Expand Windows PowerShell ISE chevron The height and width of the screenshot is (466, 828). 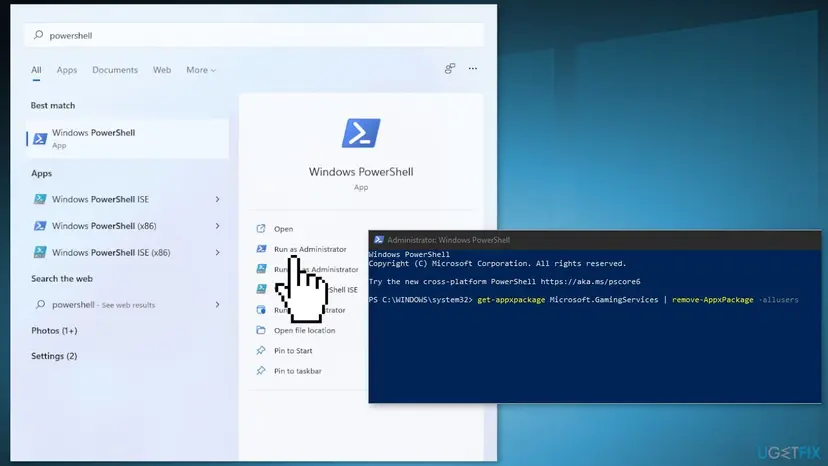[x=217, y=199]
